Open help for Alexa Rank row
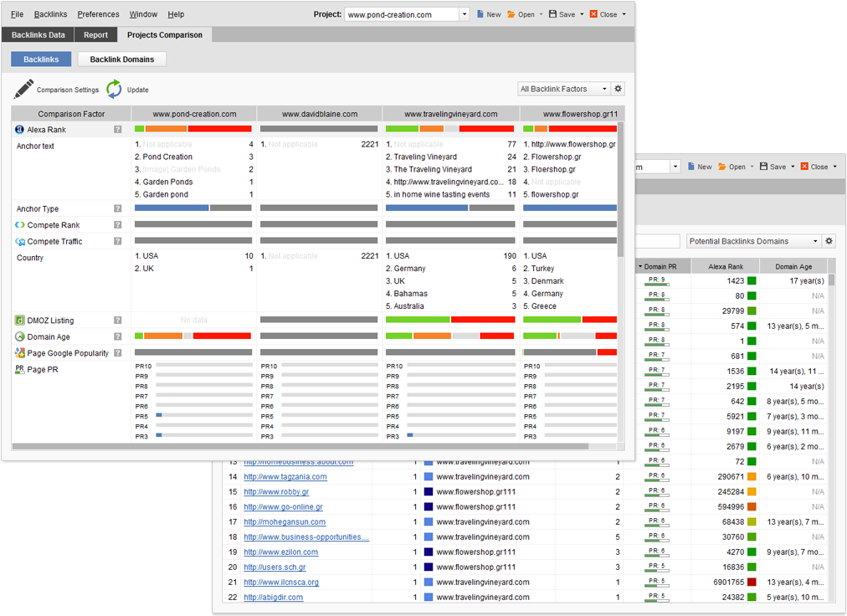 pyautogui.click(x=118, y=130)
